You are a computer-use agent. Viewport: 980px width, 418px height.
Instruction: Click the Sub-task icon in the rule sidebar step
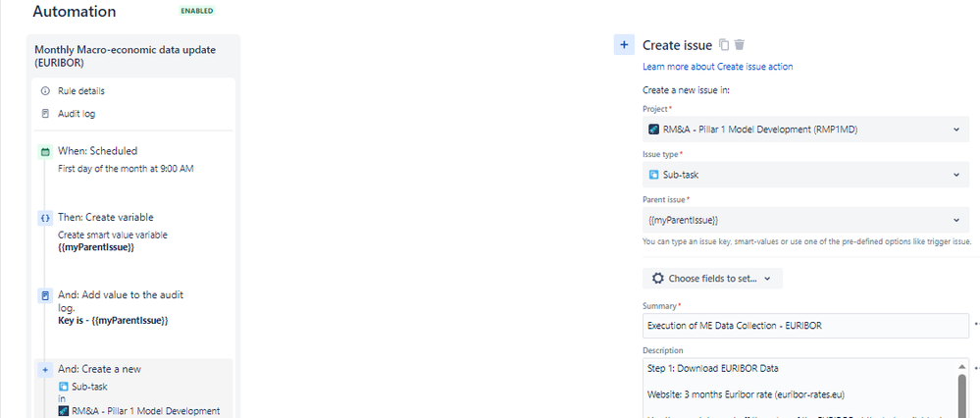coord(63,387)
